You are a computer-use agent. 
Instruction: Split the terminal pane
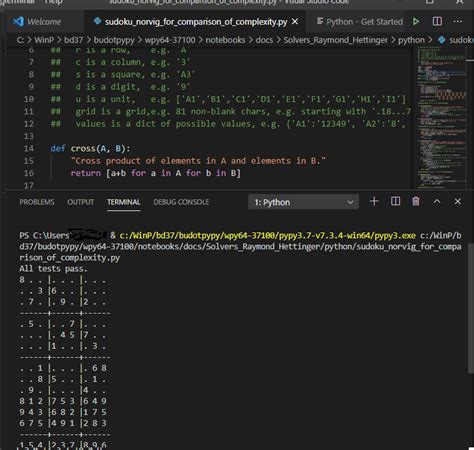395,201
